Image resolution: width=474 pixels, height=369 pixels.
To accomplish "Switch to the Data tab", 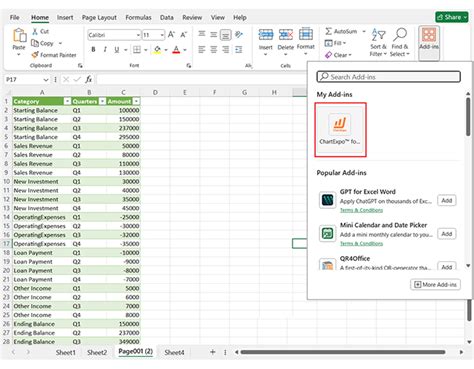I will pos(166,17).
